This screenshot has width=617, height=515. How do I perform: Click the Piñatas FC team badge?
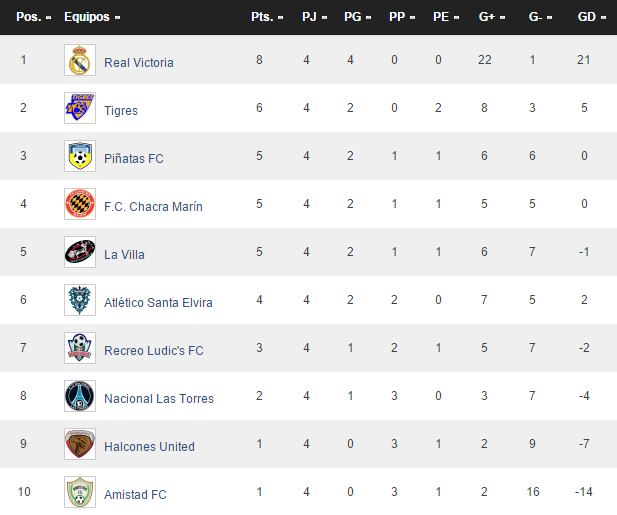[79, 157]
